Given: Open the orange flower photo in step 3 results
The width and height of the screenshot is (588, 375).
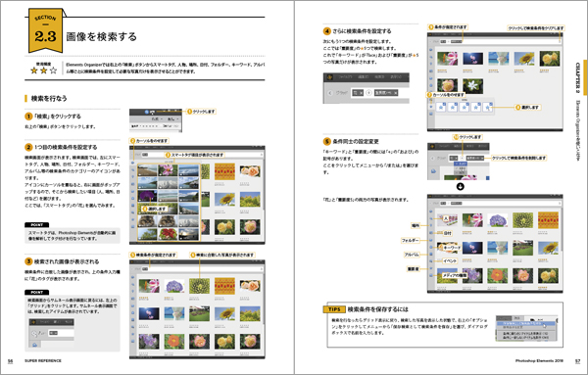Looking at the screenshot, I should click(x=174, y=341).
